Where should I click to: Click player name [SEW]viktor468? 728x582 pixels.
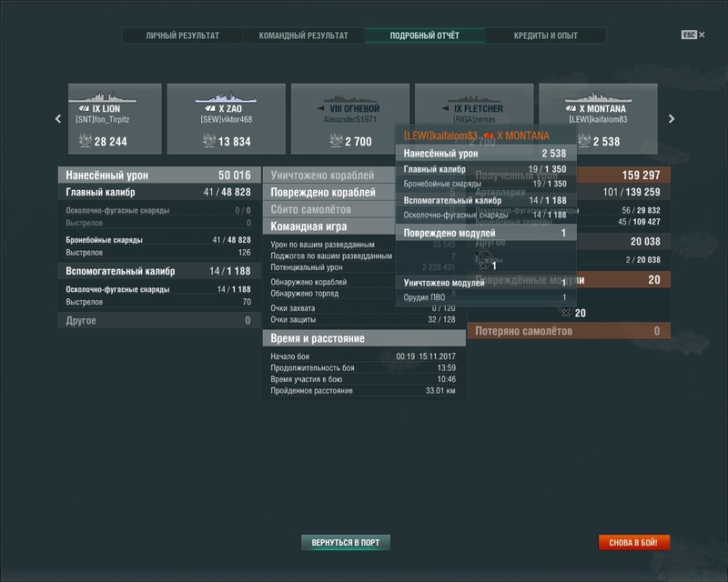pos(226,120)
